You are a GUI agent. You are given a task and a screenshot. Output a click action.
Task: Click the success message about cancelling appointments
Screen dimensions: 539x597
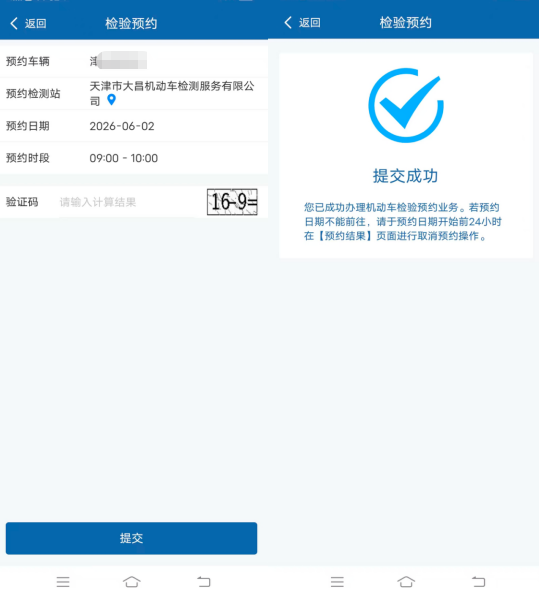click(403, 222)
